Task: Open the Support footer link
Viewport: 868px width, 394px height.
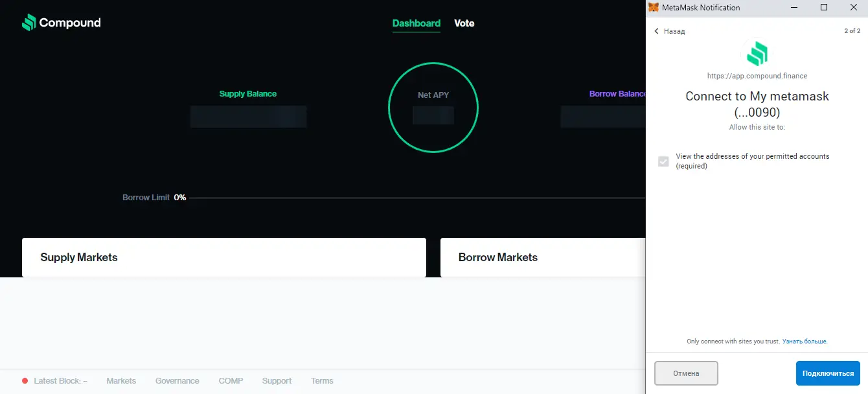Action: click(x=277, y=381)
